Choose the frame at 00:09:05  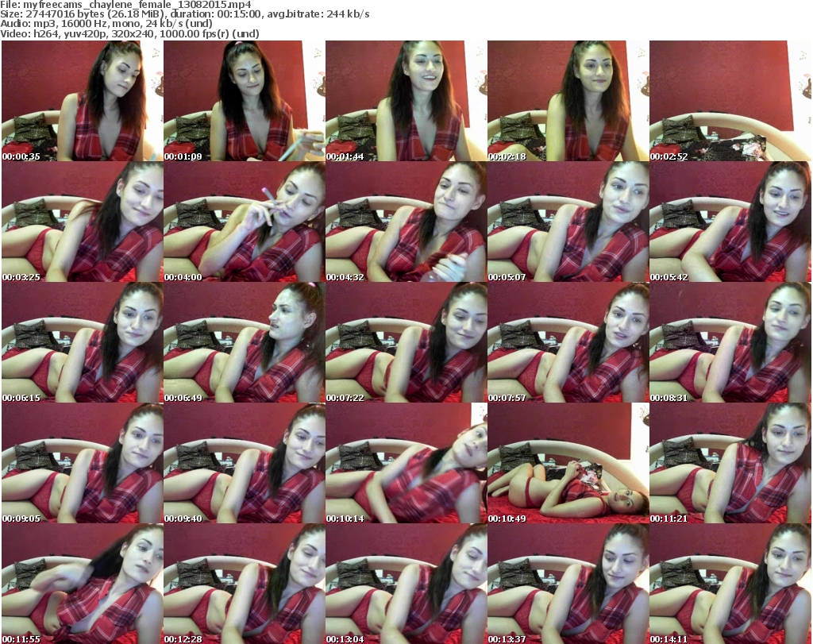[x=83, y=464]
